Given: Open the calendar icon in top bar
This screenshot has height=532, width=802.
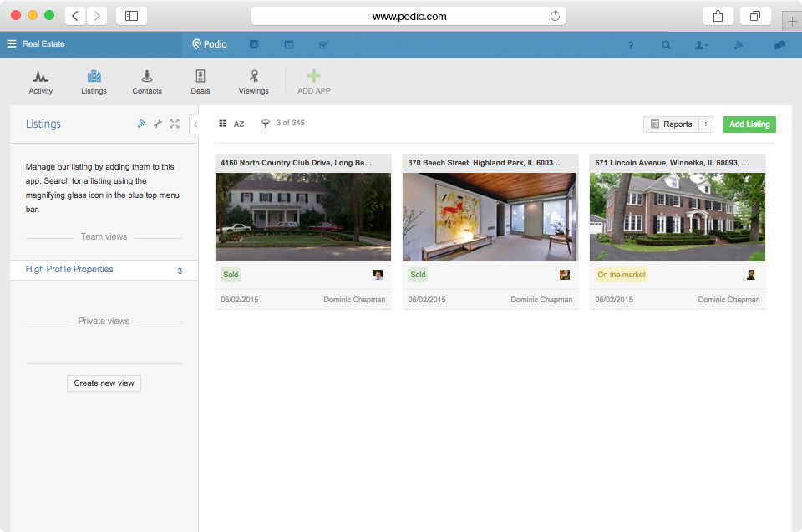Looking at the screenshot, I should click(289, 44).
